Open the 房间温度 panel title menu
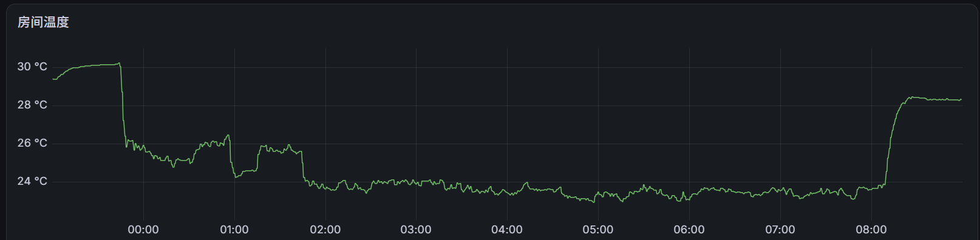980x240 pixels. coord(43,22)
